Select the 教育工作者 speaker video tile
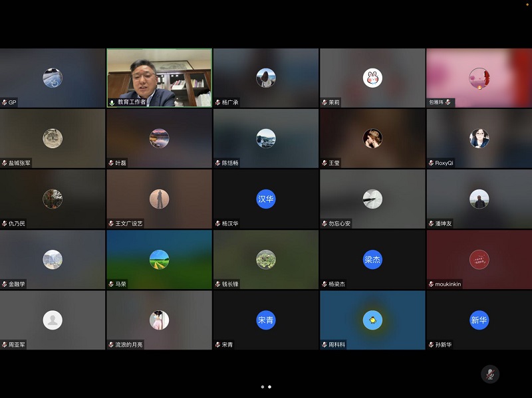The width and height of the screenshot is (532, 398). point(160,78)
